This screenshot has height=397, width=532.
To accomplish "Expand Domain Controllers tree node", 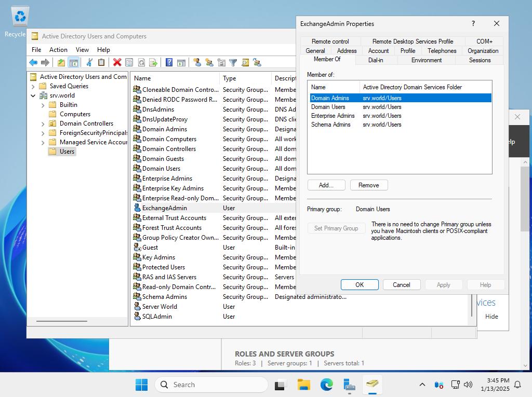I will [x=43, y=124].
